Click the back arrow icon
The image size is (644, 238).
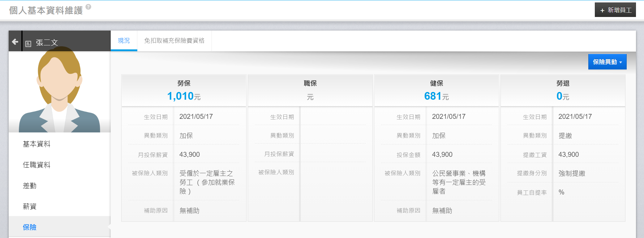[x=15, y=42]
